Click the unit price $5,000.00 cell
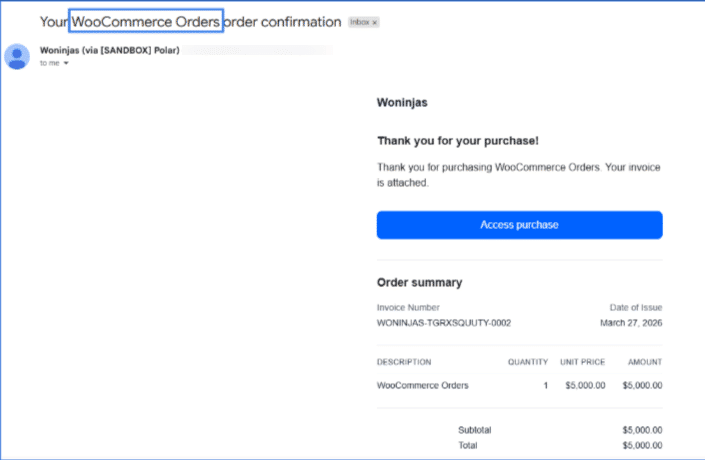The width and height of the screenshot is (705, 460). tap(585, 385)
